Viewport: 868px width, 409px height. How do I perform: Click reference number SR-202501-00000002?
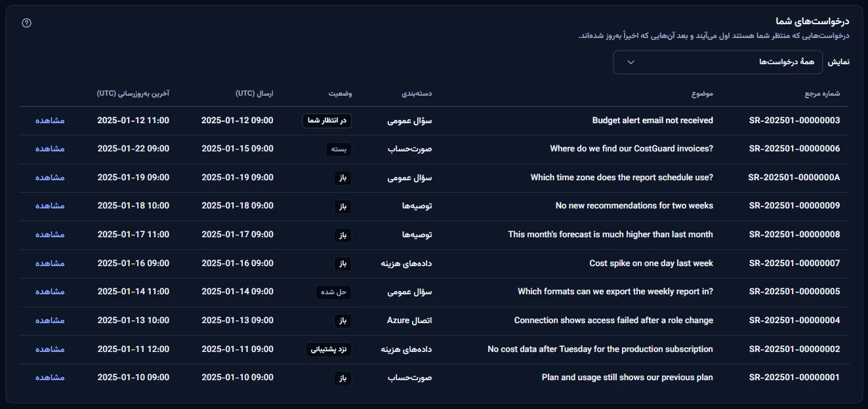794,349
